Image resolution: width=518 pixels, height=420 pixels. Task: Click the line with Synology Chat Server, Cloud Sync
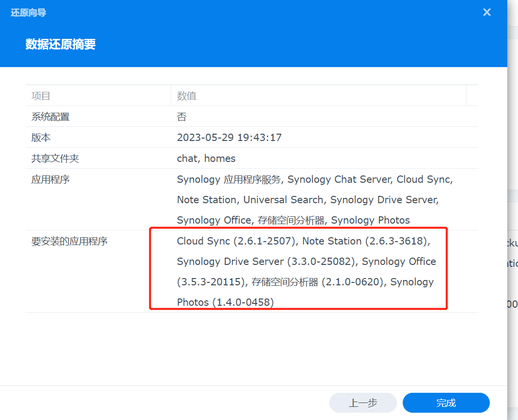click(x=315, y=179)
